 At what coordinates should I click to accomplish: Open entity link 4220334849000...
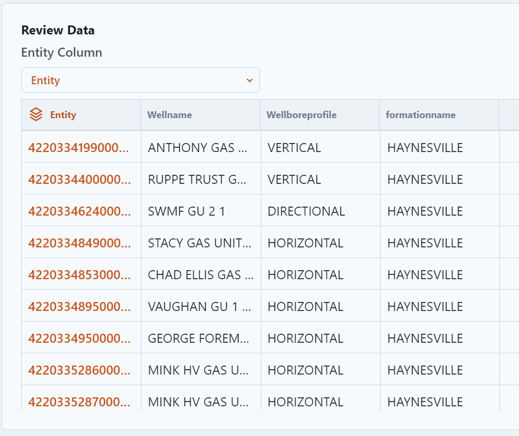(x=79, y=243)
